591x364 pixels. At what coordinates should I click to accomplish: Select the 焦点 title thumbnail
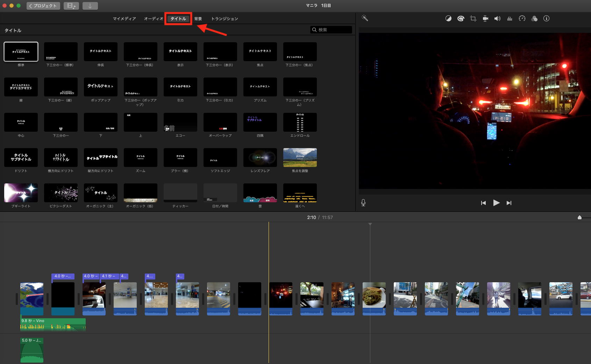point(260,52)
